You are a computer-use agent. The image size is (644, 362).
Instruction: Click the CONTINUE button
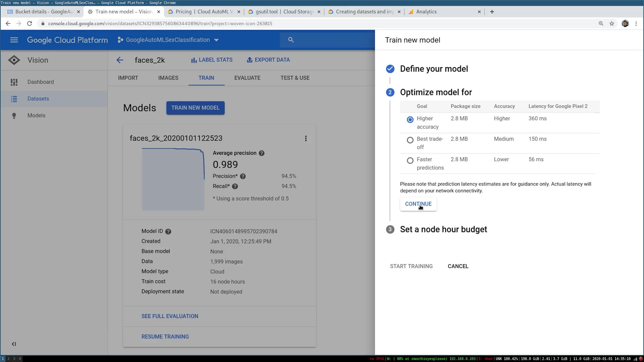pyautogui.click(x=418, y=204)
